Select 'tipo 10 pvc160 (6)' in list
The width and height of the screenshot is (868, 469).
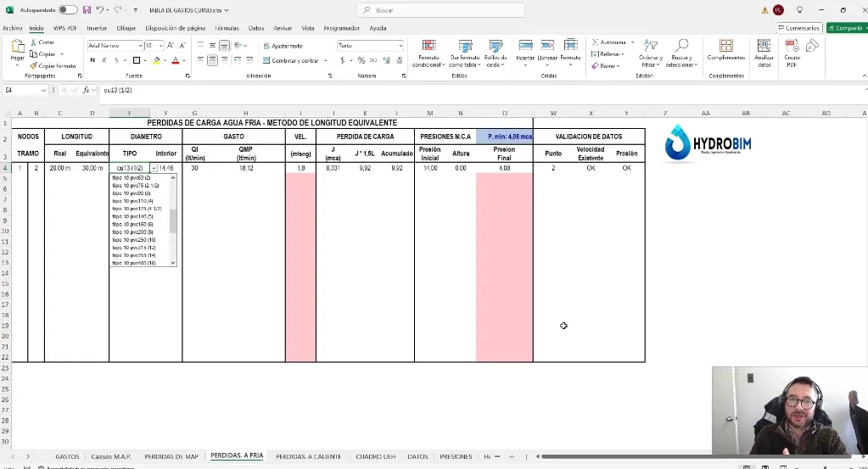coord(133,224)
